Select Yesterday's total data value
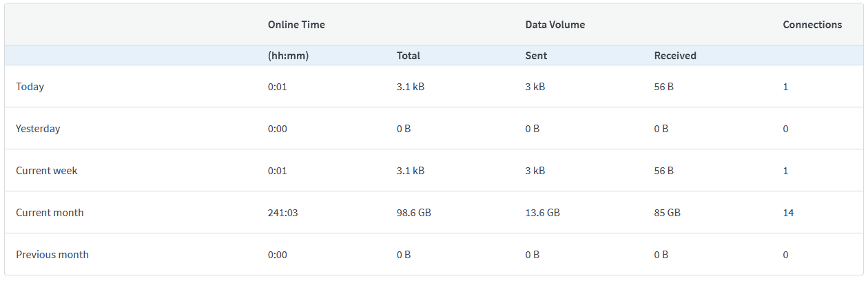Image resolution: width=868 pixels, height=283 pixels. point(404,129)
